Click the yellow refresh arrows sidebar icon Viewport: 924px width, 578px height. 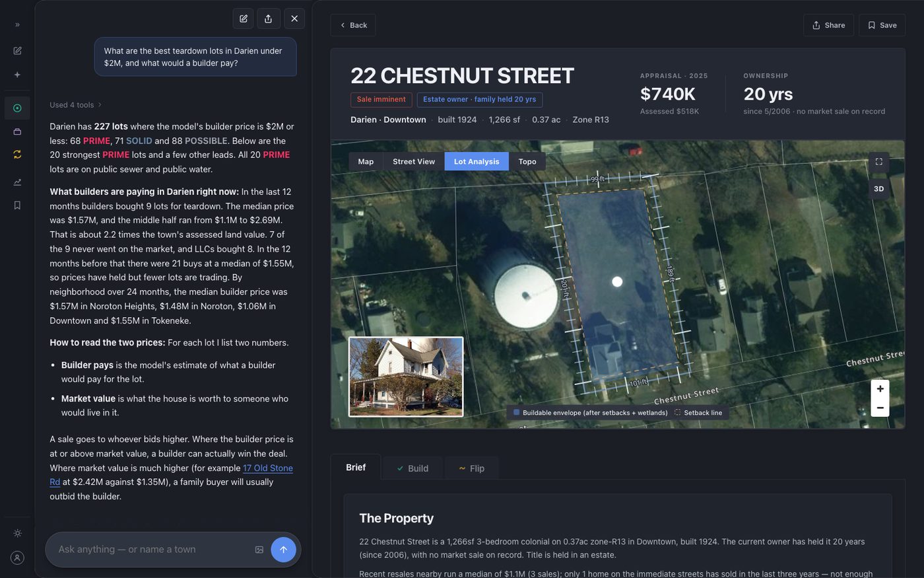coord(17,154)
